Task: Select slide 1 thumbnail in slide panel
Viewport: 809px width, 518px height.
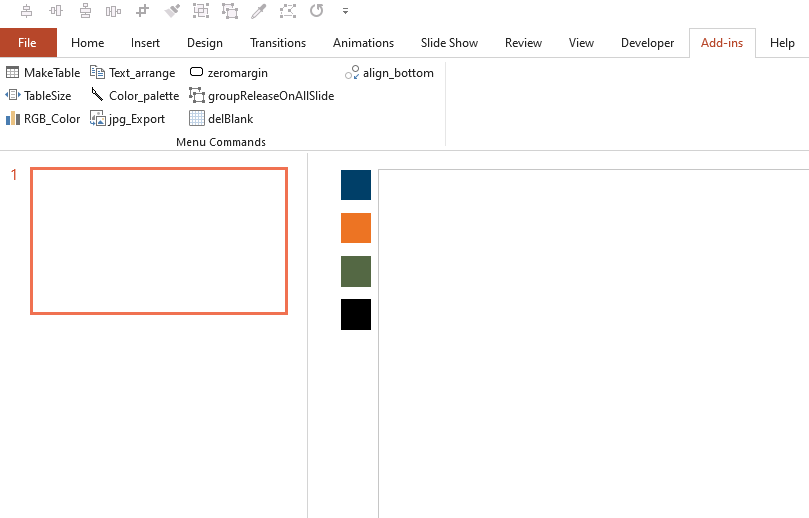Action: pos(159,241)
